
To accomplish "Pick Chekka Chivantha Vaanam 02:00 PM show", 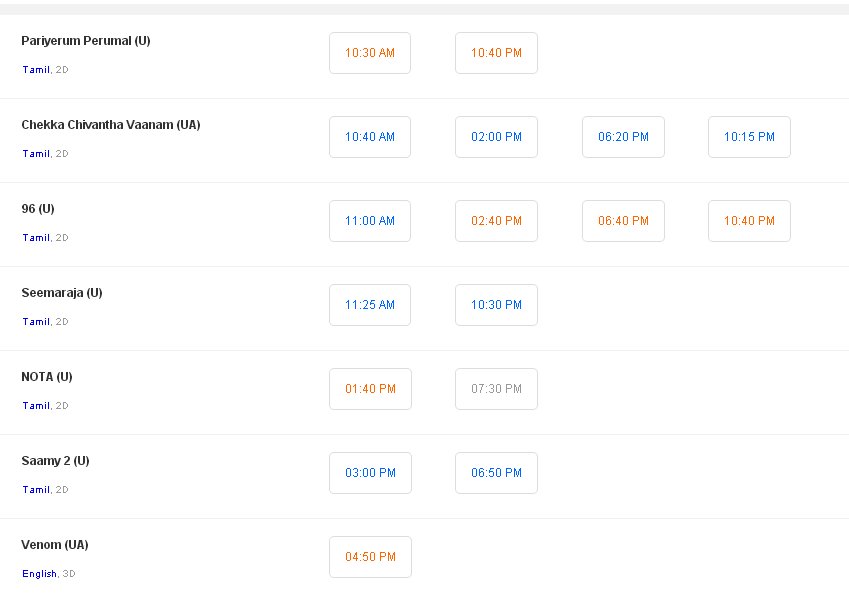I will click(497, 137).
